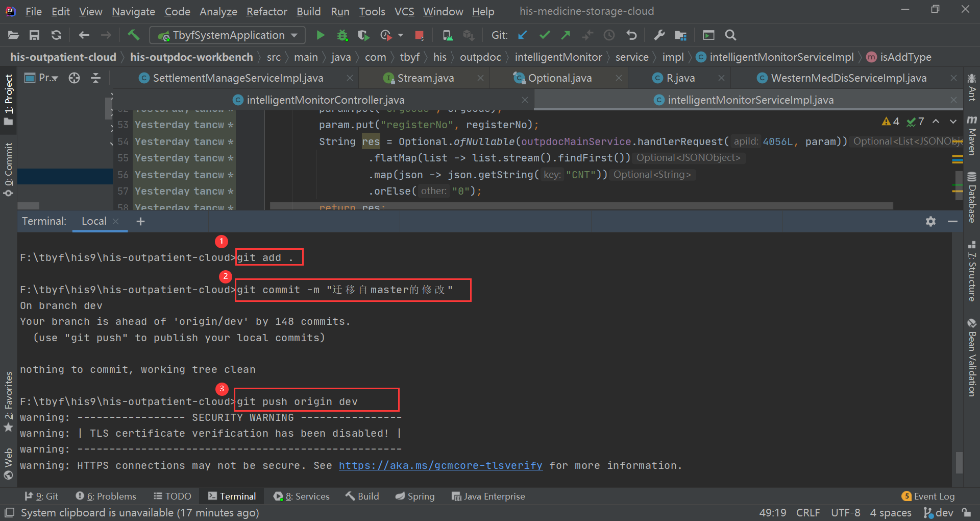
Task: Open the TbyfSystemApplication run configuration dropdown
Action: pyautogui.click(x=293, y=35)
